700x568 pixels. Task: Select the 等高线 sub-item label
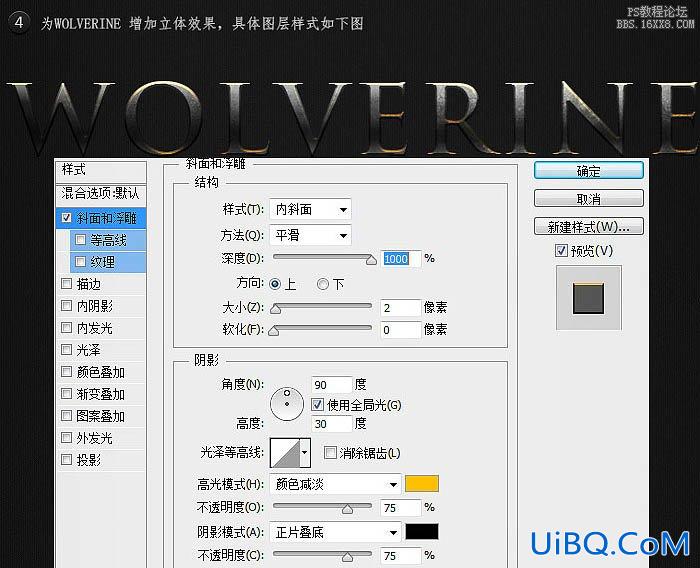click(x=108, y=240)
